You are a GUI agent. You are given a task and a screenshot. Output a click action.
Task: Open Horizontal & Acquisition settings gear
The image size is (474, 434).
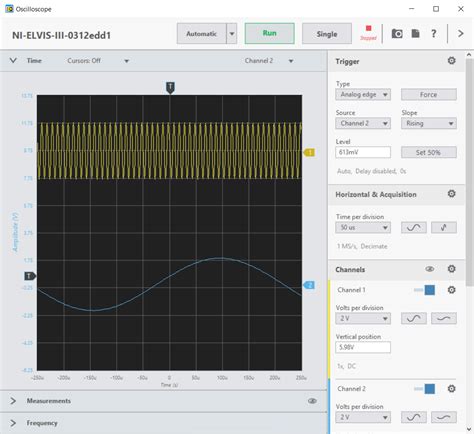point(451,194)
